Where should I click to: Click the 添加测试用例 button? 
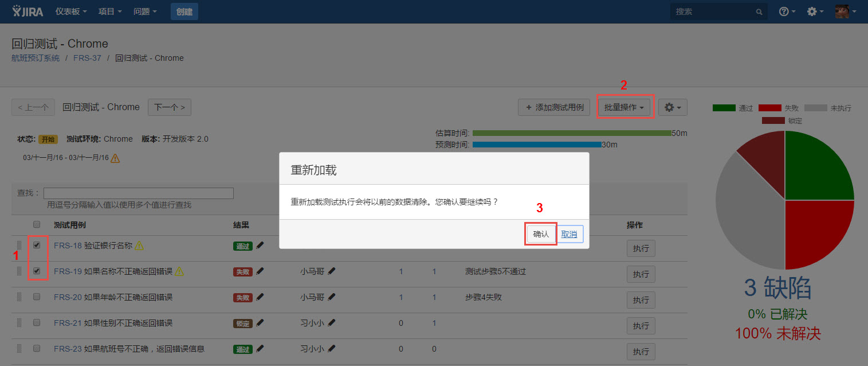[x=555, y=107]
